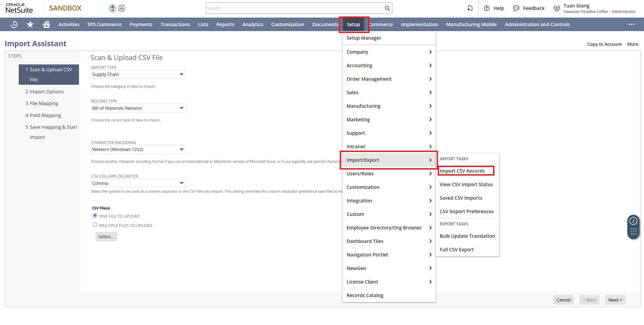This screenshot has height=325, width=644.
Task: Click the first round company logo
Action: point(112,8)
